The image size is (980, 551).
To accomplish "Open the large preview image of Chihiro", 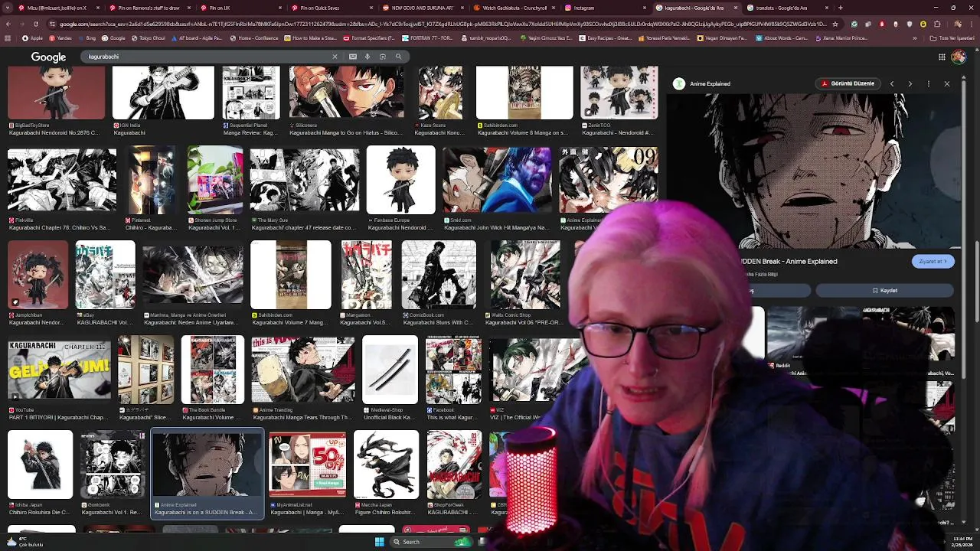I will click(813, 170).
